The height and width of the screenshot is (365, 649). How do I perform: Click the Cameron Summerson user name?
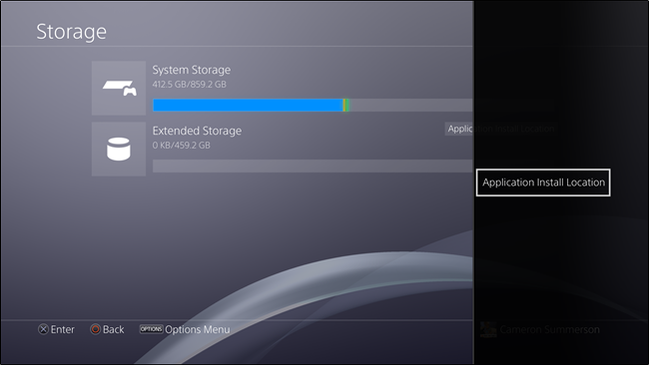(x=550, y=330)
